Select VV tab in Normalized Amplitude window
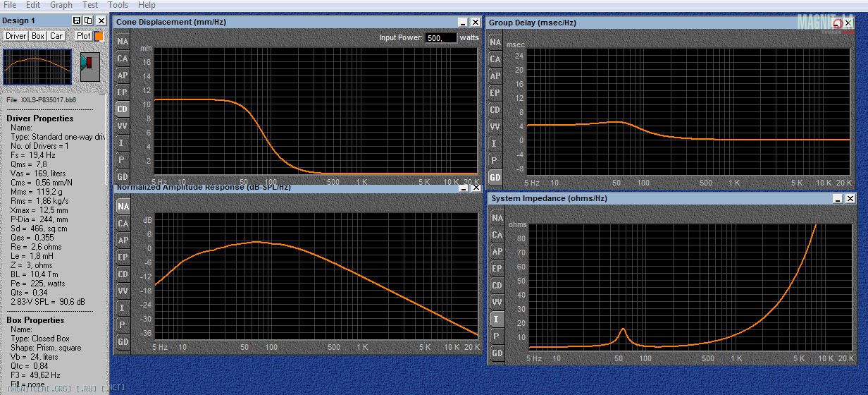This screenshot has height=395, width=868. pos(123,291)
